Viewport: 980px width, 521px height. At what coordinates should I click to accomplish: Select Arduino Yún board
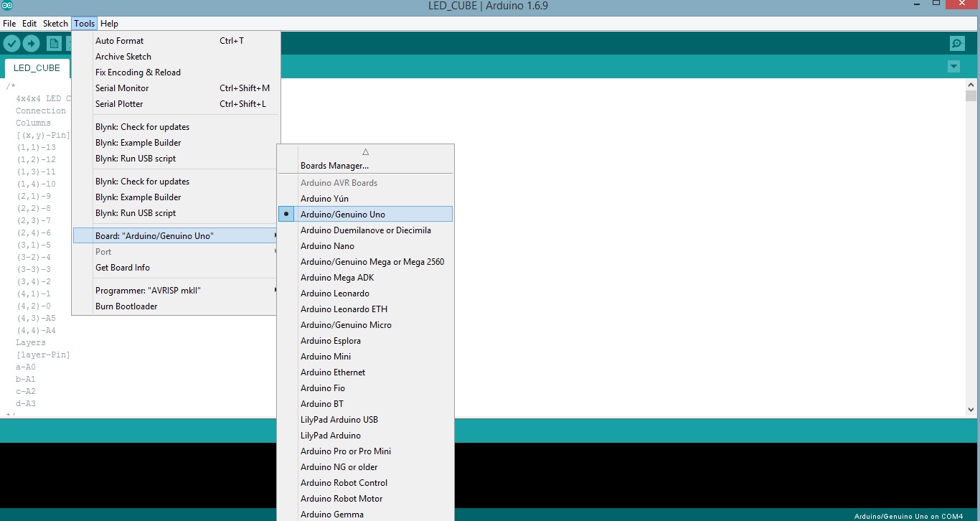point(366,199)
